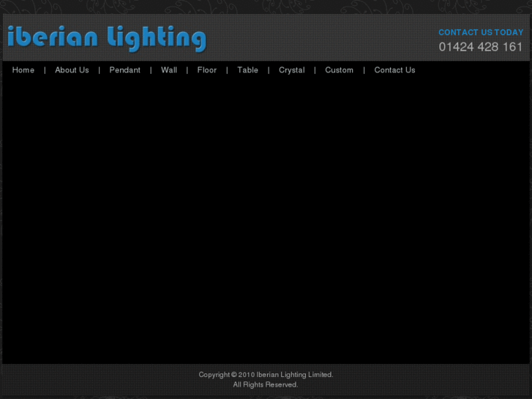
Task: Open Crystal lighting page
Action: (292, 70)
